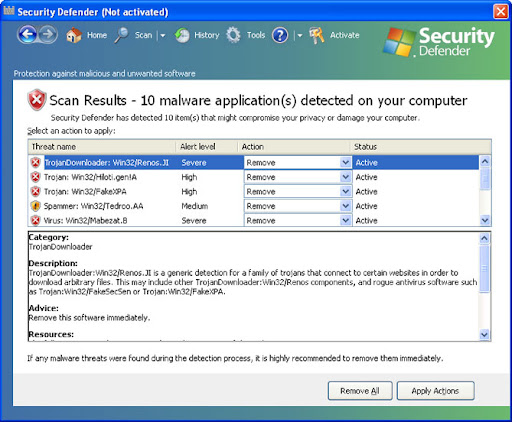Sort by the Alert level column header
512x422 pixels.
[206, 147]
